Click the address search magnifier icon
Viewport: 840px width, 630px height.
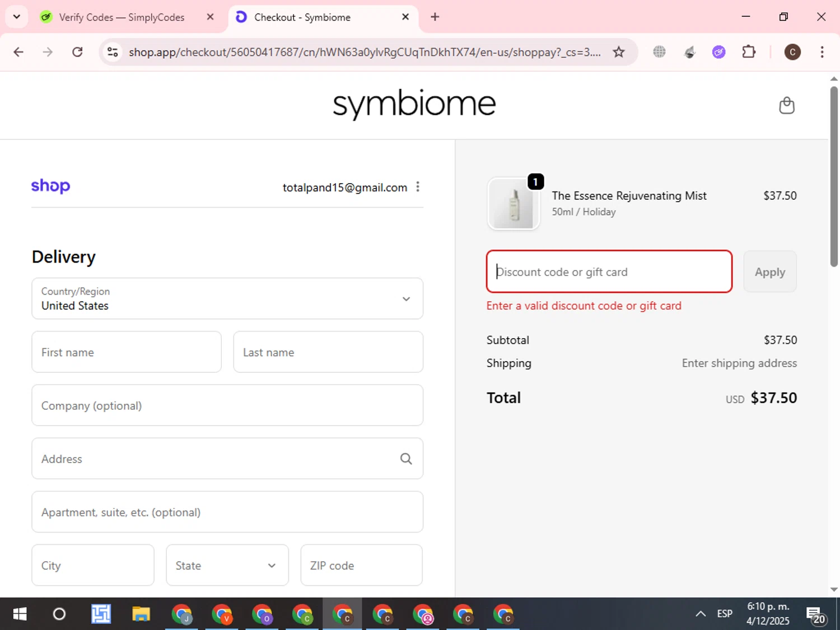[x=406, y=459]
